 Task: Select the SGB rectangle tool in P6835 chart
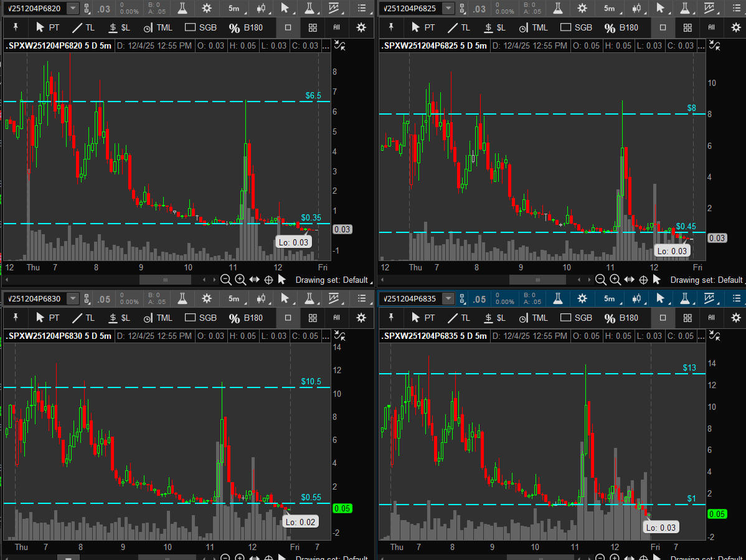coord(576,318)
